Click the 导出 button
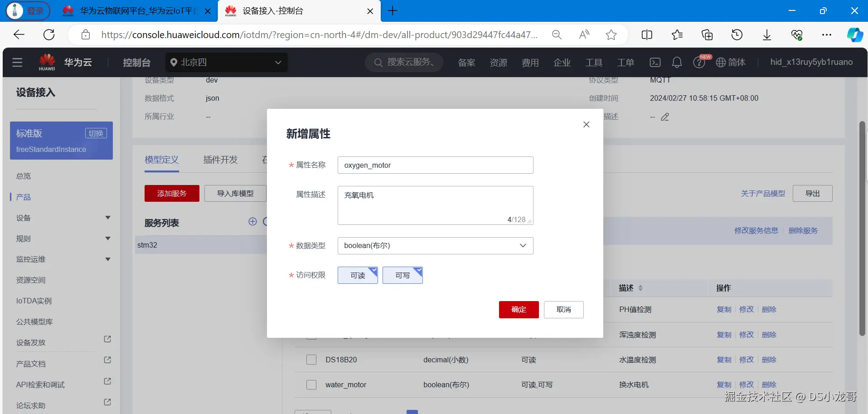The height and width of the screenshot is (414, 868). pyautogui.click(x=812, y=194)
